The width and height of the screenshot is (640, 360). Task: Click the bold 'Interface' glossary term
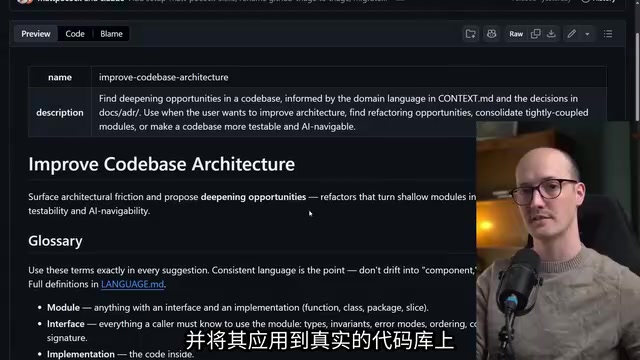coord(66,324)
